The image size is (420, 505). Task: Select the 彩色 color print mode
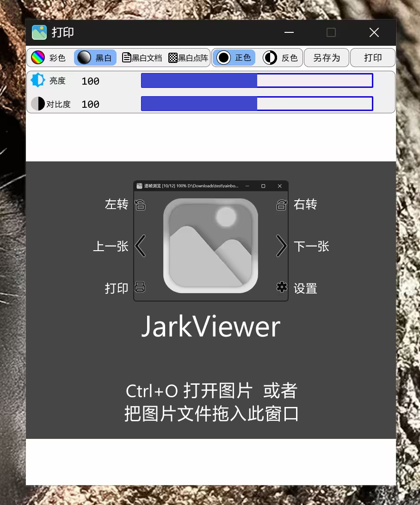[49, 57]
